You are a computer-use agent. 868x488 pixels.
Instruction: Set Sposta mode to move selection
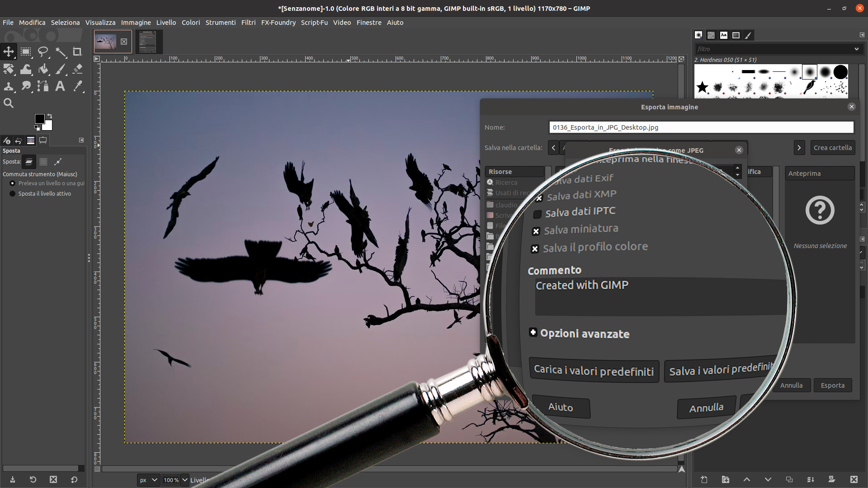coord(43,161)
